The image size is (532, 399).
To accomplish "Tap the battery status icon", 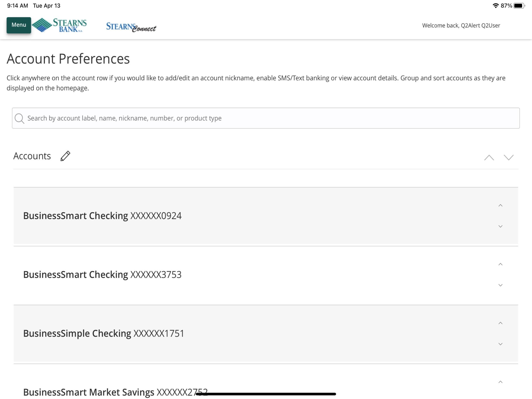I will [x=519, y=5].
